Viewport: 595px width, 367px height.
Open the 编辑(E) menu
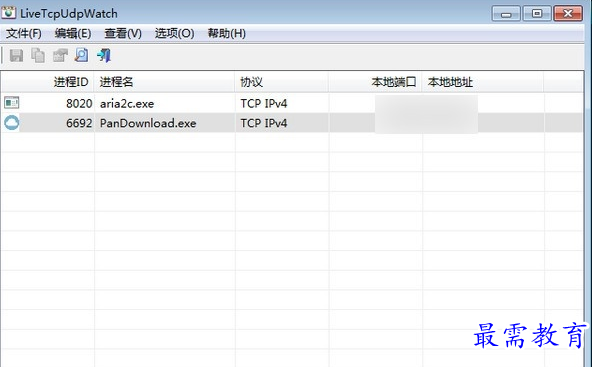(x=72, y=34)
